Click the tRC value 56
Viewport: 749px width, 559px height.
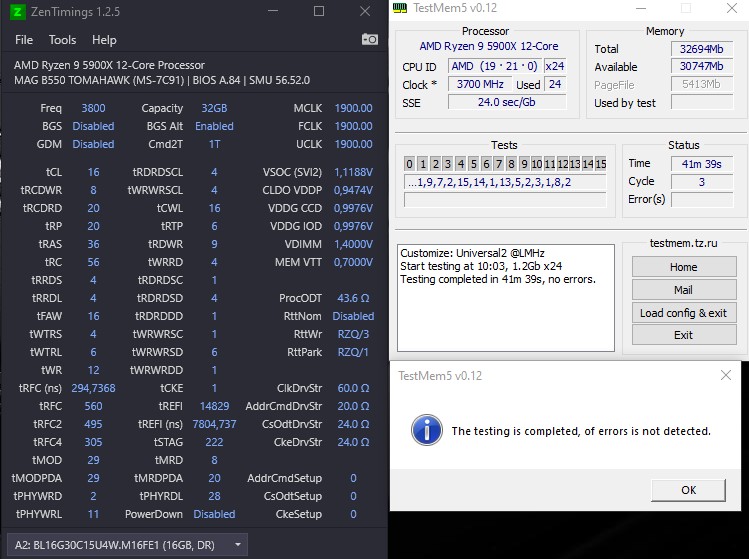coord(93,262)
